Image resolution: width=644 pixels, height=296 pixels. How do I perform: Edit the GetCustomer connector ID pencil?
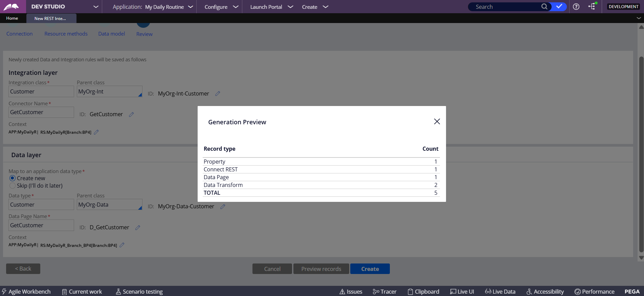coord(131,114)
